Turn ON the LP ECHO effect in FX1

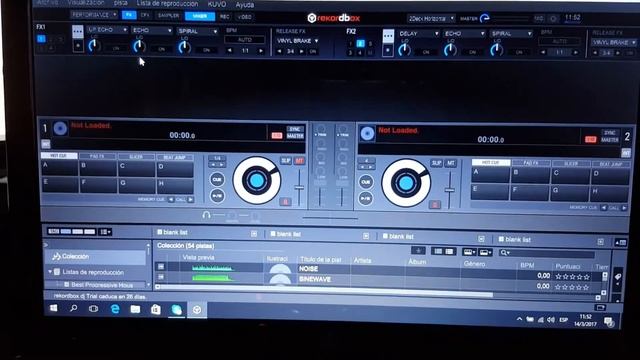pyautogui.click(x=116, y=49)
